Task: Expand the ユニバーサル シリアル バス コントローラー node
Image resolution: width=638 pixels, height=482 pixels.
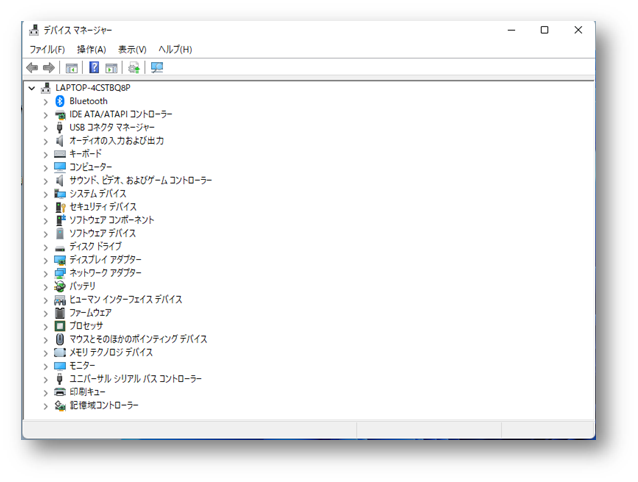Action: pyautogui.click(x=45, y=379)
